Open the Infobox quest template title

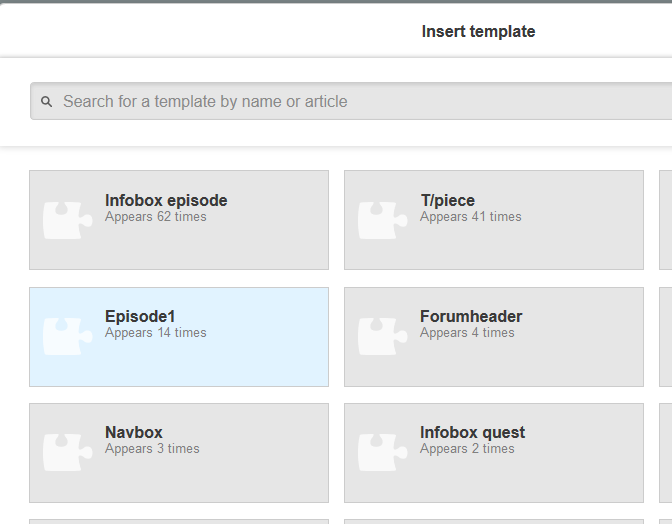pos(472,432)
